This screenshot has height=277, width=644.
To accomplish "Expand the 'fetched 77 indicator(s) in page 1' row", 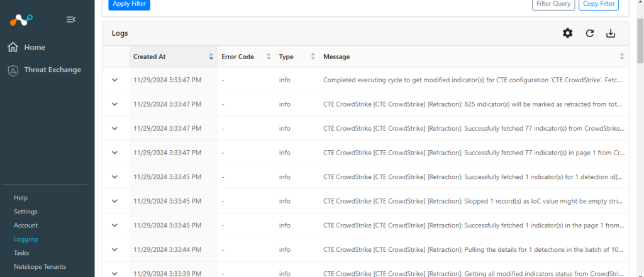I will click(x=115, y=153).
